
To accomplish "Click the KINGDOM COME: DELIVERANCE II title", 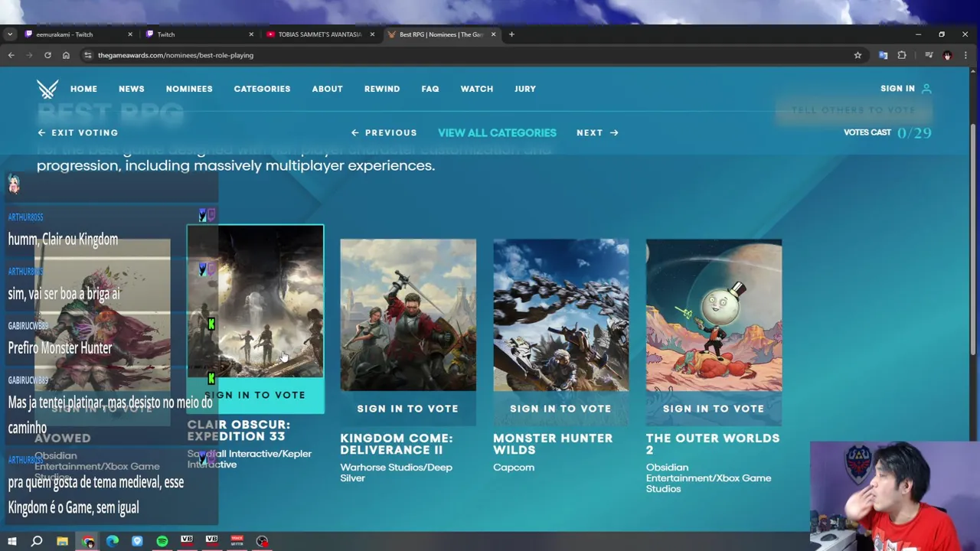I will (396, 444).
